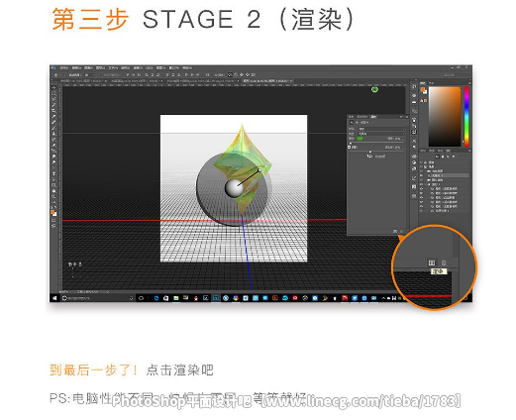
Task: Open the light Preset dropdown
Action: point(381,129)
